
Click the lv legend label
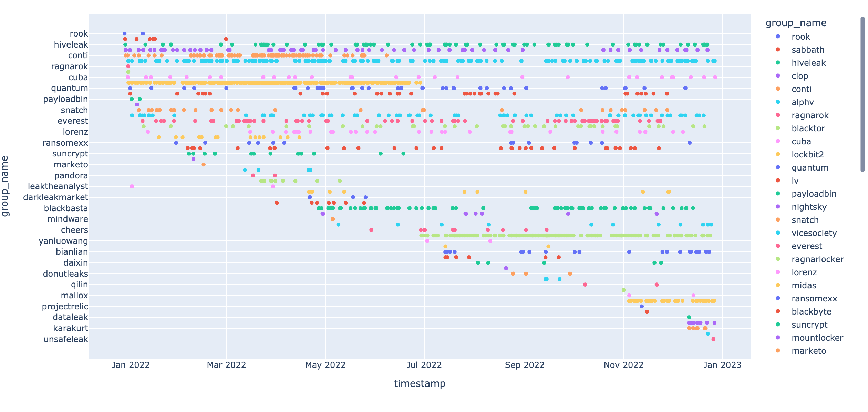(x=795, y=181)
